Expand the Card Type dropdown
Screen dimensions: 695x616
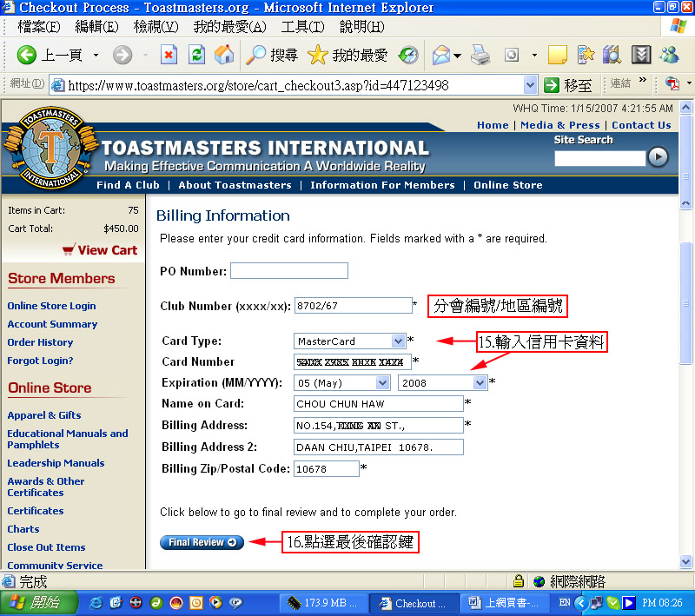point(399,341)
